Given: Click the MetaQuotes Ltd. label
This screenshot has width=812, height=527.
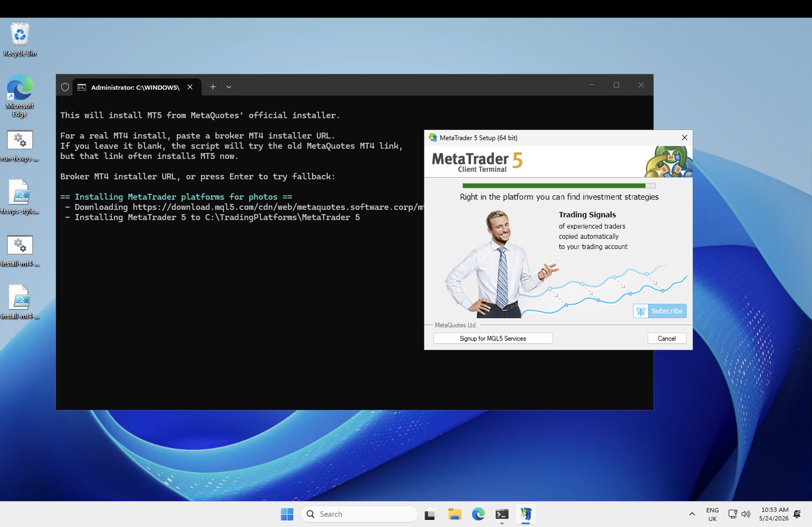Looking at the screenshot, I should coord(456,325).
